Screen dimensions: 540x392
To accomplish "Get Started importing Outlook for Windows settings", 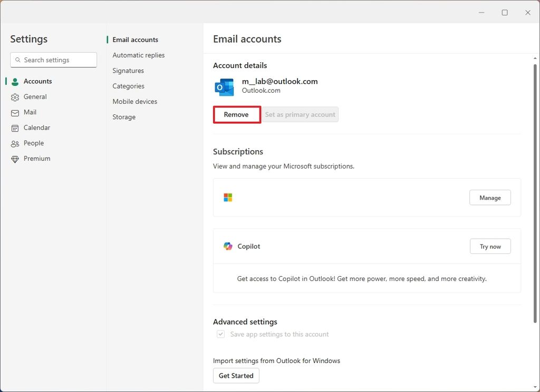I will point(236,376).
